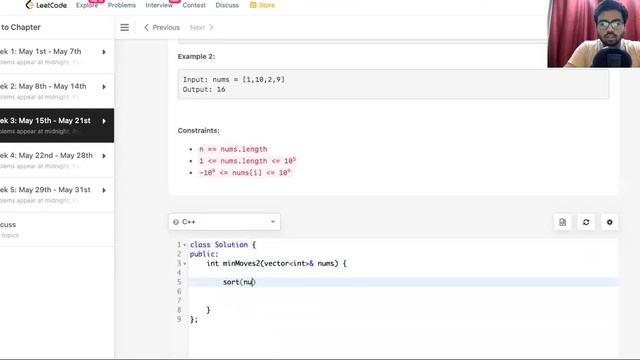Open the Problems page

click(x=122, y=5)
